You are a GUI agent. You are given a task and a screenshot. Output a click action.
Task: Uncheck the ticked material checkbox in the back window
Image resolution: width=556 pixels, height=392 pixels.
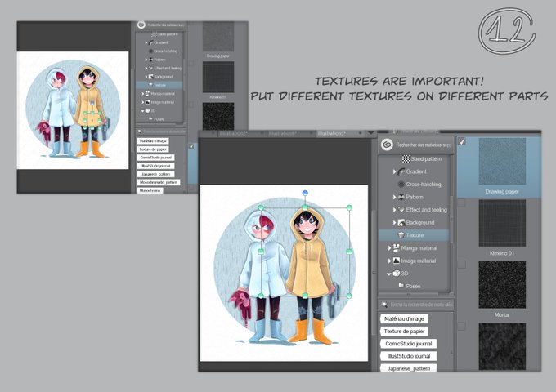point(191,146)
